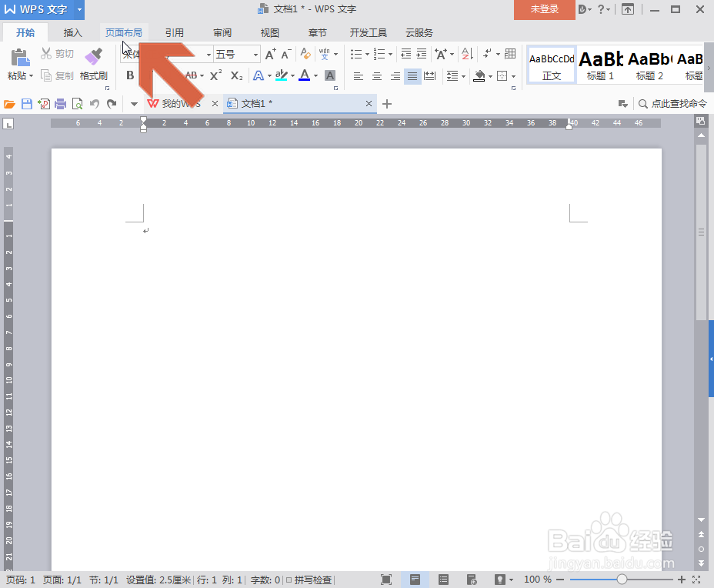Open the WPS 文字 application menu arrow

(x=79, y=9)
